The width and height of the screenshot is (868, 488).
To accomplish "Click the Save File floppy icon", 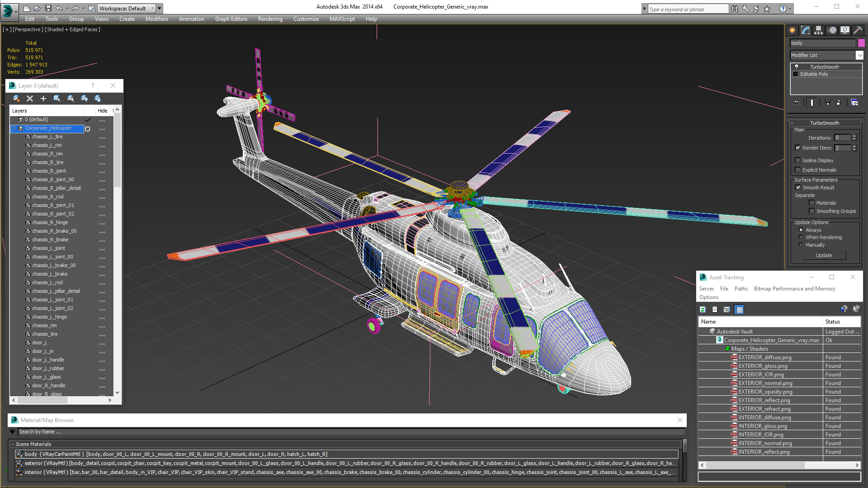I will point(48,8).
